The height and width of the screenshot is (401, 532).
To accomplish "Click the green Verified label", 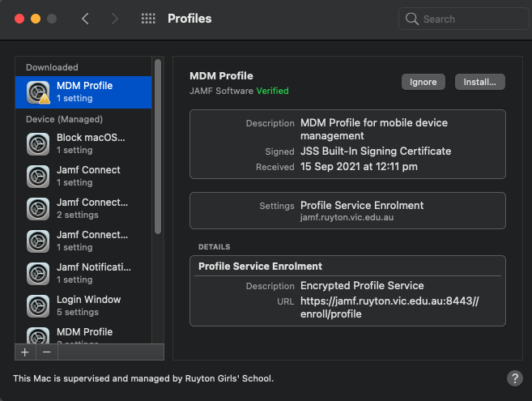I will [272, 91].
